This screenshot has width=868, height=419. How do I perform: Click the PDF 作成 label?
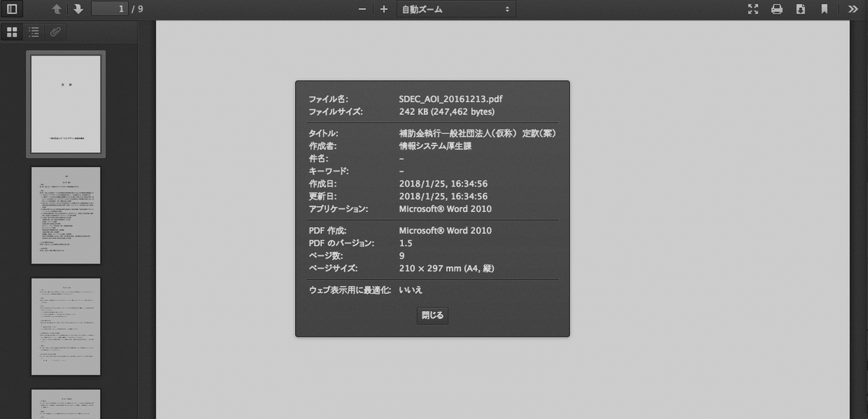point(328,231)
